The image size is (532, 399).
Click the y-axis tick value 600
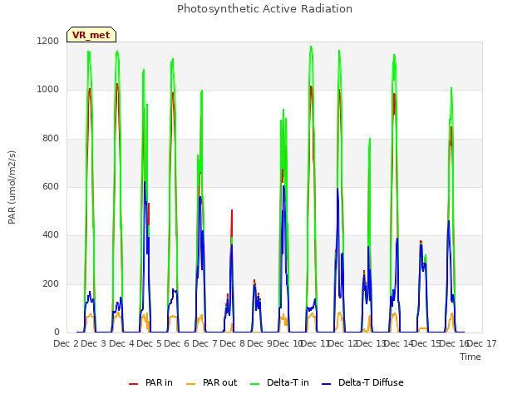pyautogui.click(x=51, y=186)
